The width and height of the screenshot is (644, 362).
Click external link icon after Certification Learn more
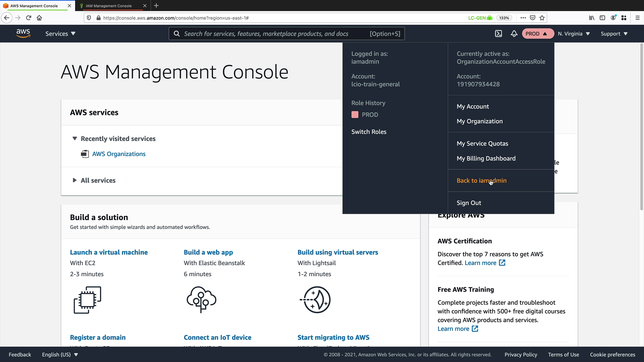(x=502, y=263)
